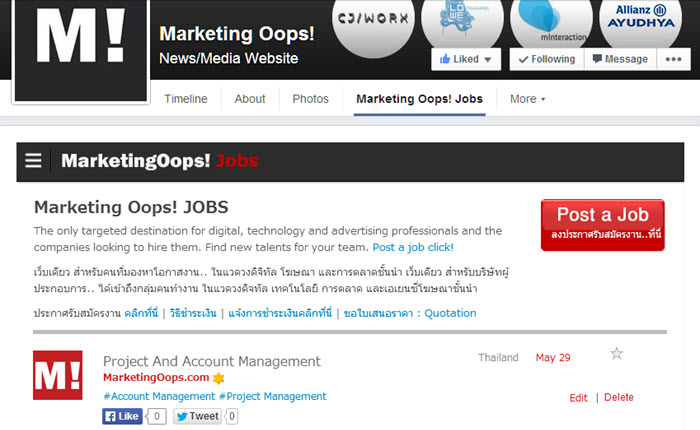
Task: Select the #Account Management hashtag
Action: coord(159,397)
